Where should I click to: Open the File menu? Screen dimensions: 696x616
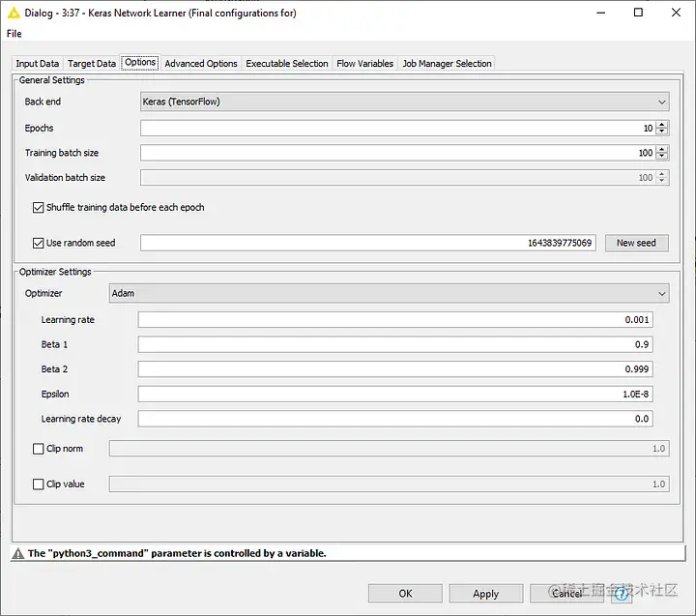14,34
